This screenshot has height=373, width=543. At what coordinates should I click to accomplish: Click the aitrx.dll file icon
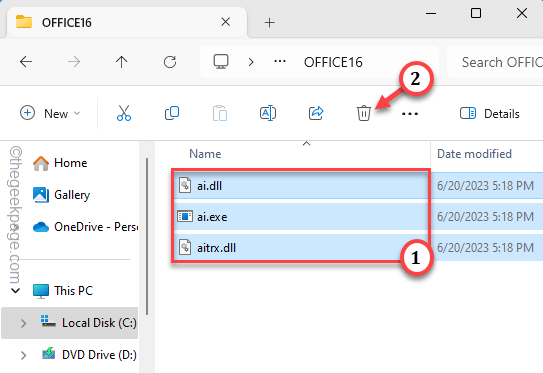click(185, 247)
